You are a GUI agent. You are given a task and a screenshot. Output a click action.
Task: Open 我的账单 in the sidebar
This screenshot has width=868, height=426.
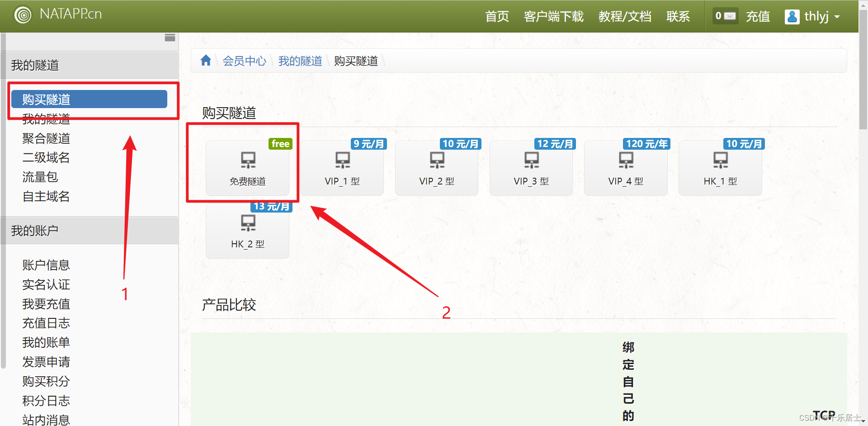(46, 342)
